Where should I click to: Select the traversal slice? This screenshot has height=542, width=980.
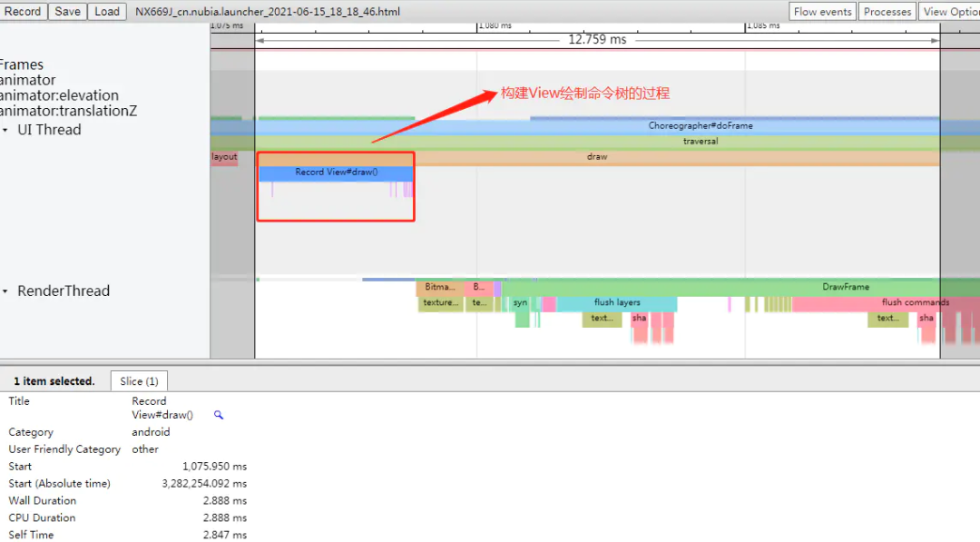coord(597,142)
